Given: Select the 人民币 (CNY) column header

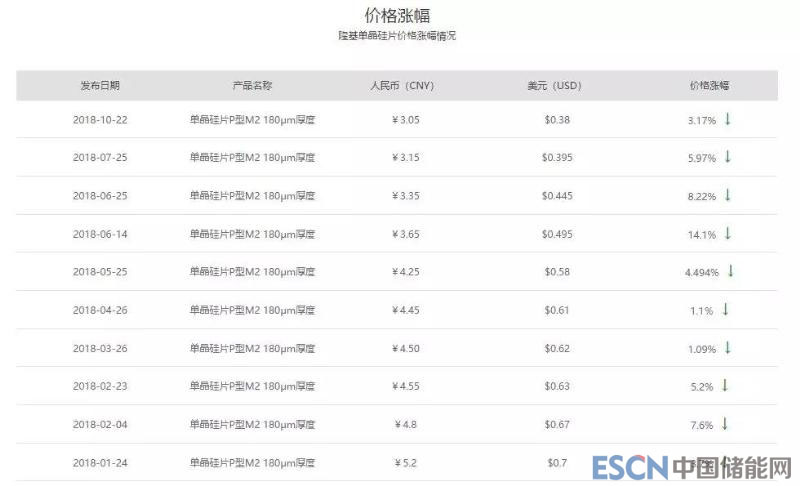Looking at the screenshot, I should point(404,85).
